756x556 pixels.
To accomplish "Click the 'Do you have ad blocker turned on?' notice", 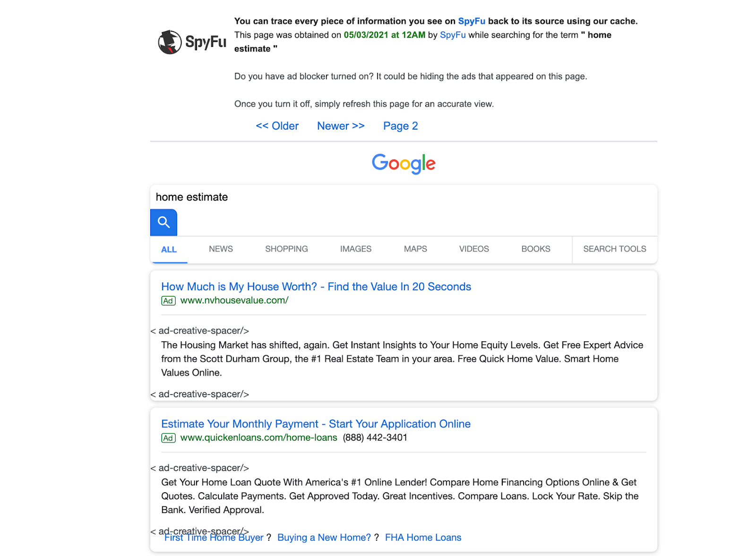I will pyautogui.click(x=411, y=77).
